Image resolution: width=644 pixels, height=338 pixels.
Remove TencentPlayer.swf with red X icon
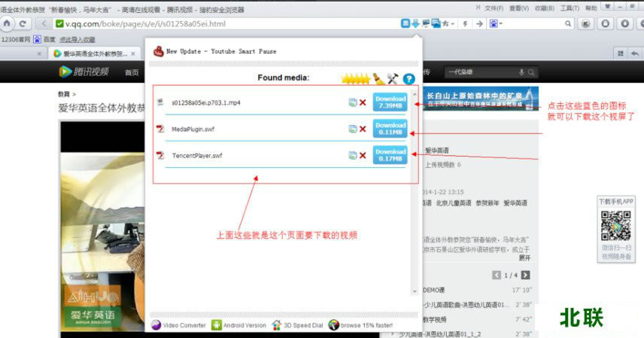click(363, 156)
